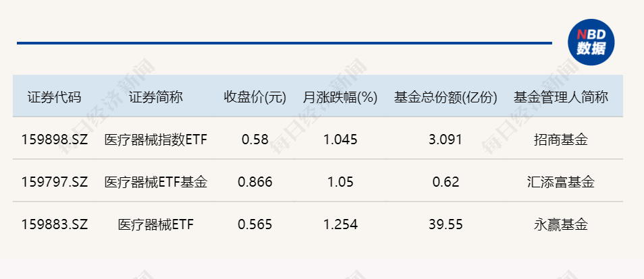Viewport: 644px width, 279px height.
Task: Open 医疗器械ETF基金 fund name
Action: coord(156,182)
